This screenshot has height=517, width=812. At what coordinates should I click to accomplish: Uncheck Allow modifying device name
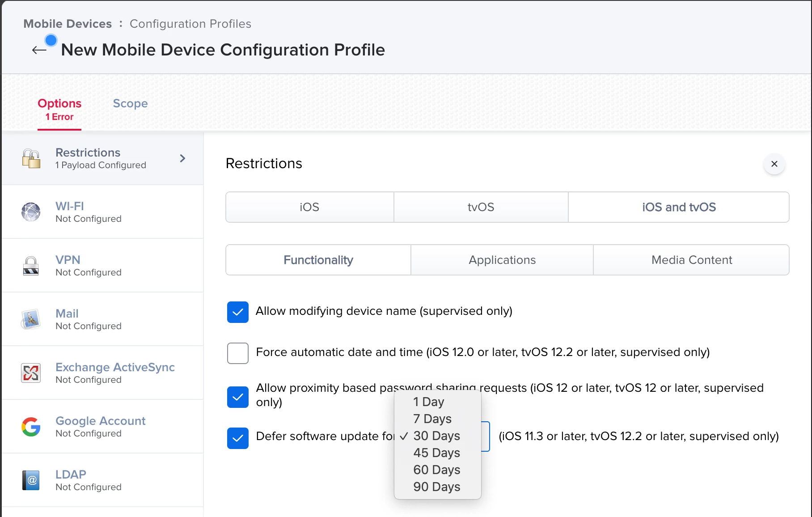(x=238, y=312)
